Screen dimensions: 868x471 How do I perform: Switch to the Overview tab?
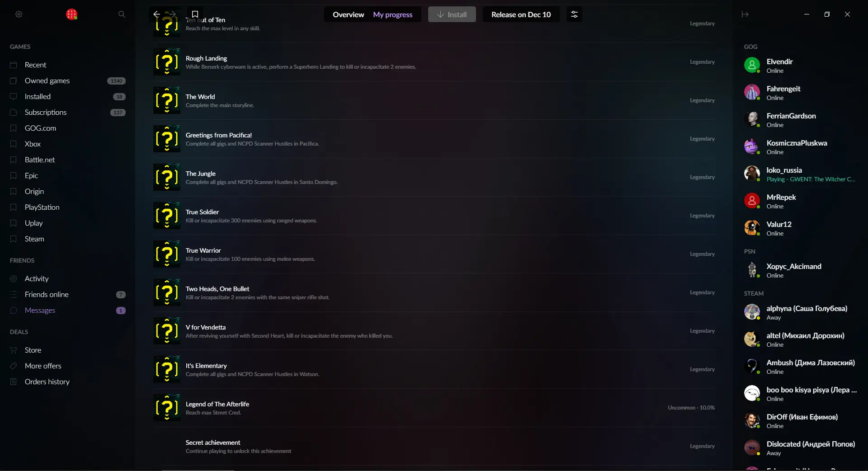coord(348,14)
